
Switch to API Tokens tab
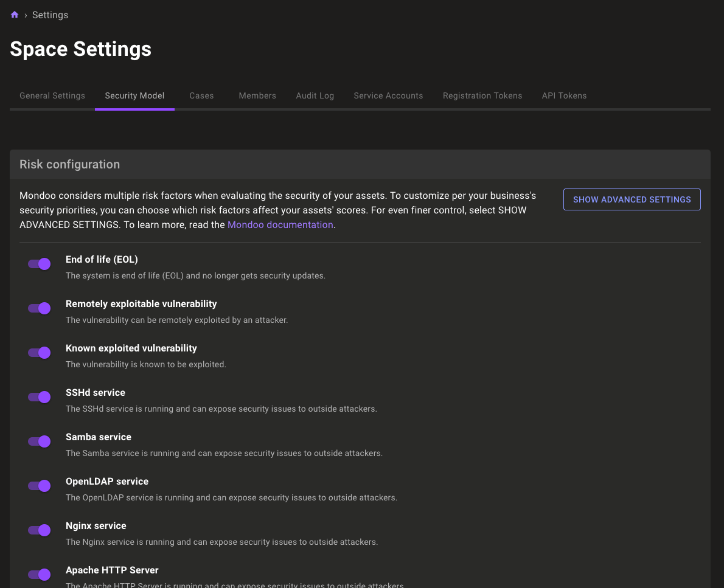click(564, 95)
